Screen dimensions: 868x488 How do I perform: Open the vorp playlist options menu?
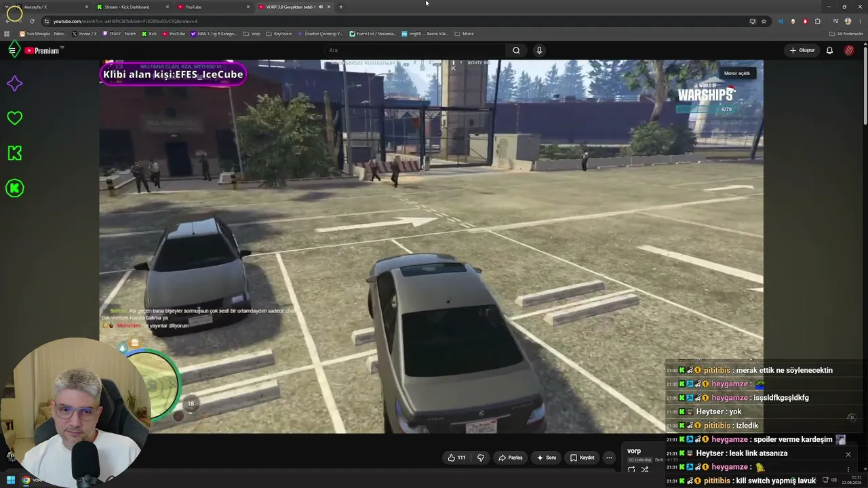pos(848,469)
